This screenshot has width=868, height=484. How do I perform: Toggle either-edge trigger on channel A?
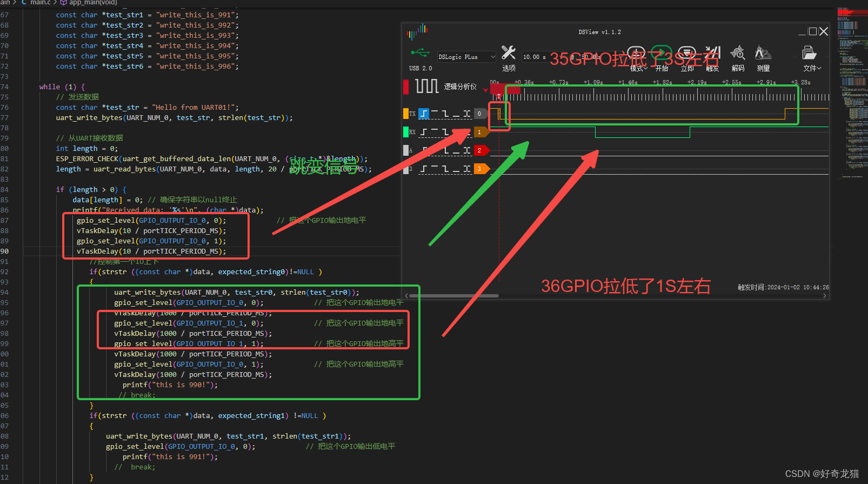click(467, 150)
